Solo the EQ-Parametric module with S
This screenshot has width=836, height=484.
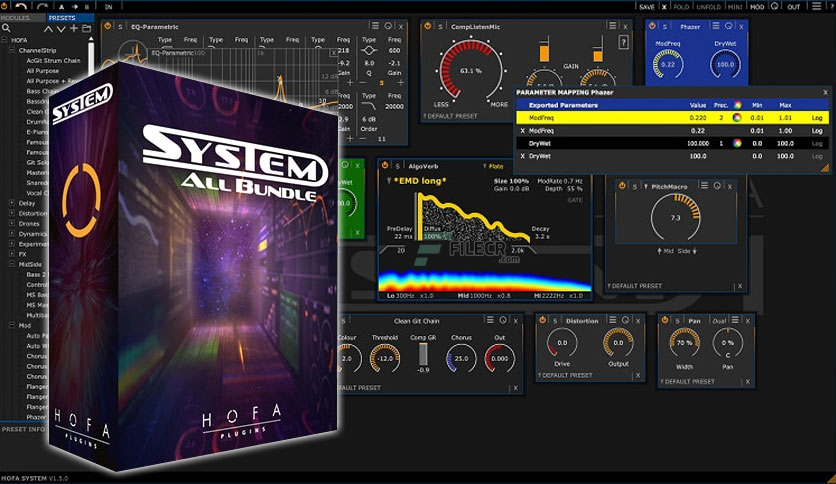pos(120,27)
